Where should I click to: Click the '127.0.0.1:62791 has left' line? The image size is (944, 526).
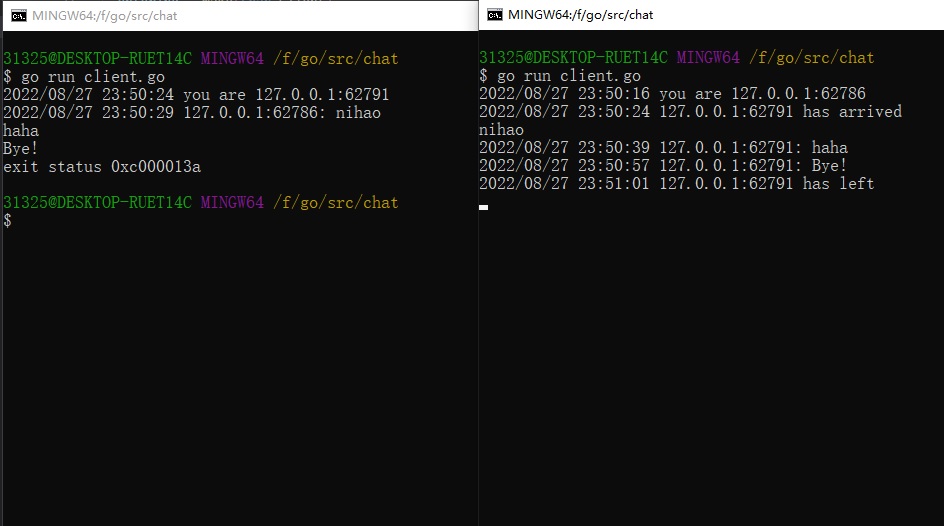tap(677, 184)
